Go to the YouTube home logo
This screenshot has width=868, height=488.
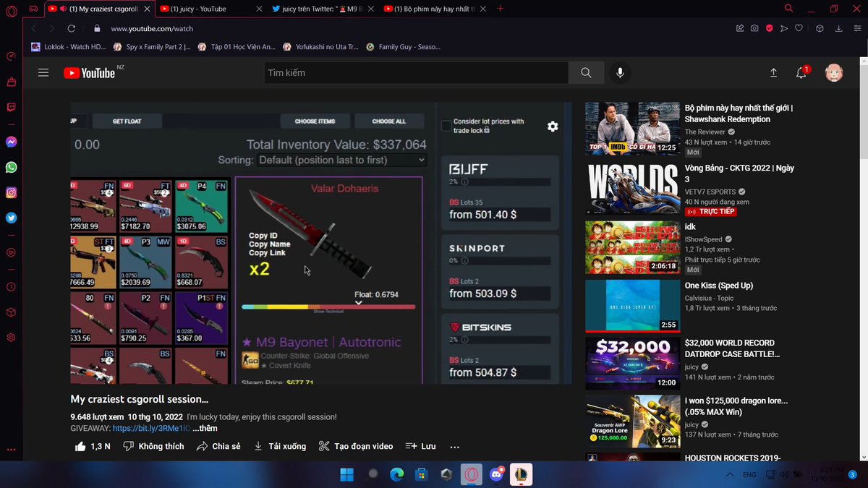(x=89, y=73)
